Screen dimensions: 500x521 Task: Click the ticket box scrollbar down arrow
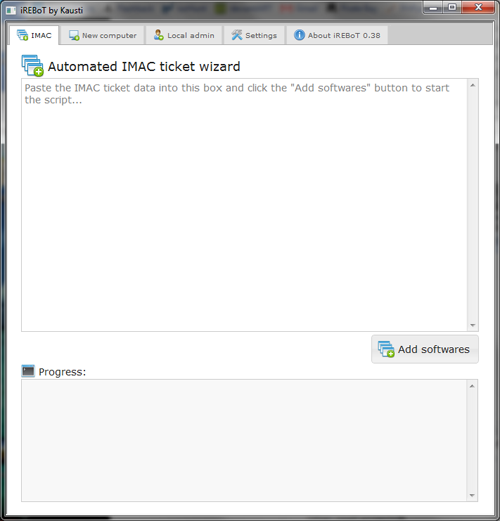pos(472,325)
